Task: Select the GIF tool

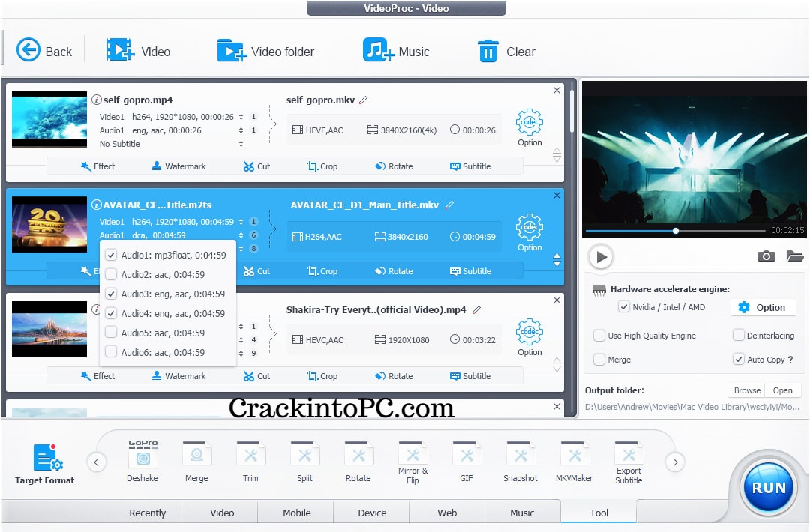Action: [466, 462]
